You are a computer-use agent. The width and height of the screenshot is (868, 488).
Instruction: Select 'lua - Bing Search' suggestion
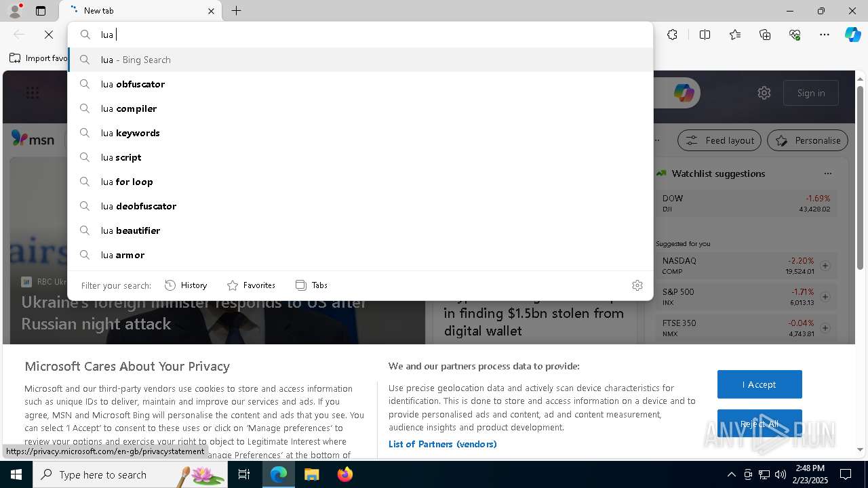[360, 60]
